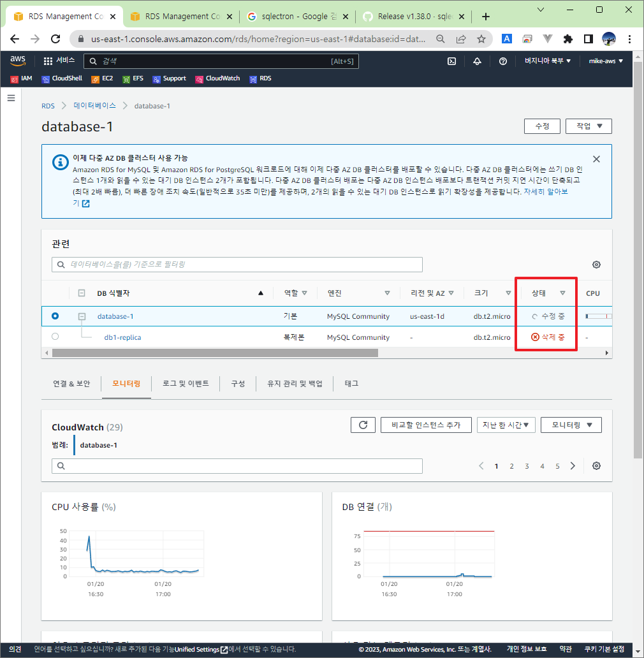Open the help question mark menu

tap(503, 61)
